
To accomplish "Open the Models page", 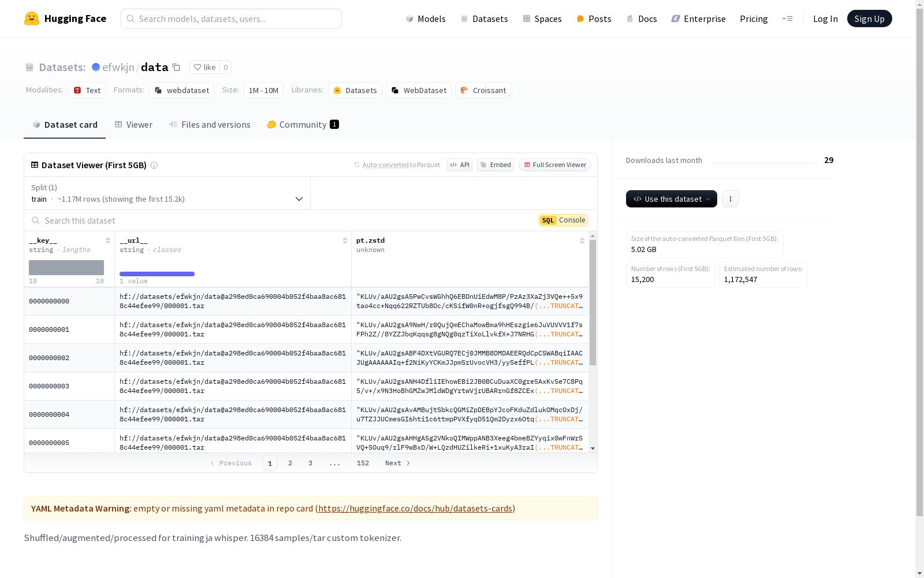I will click(426, 18).
